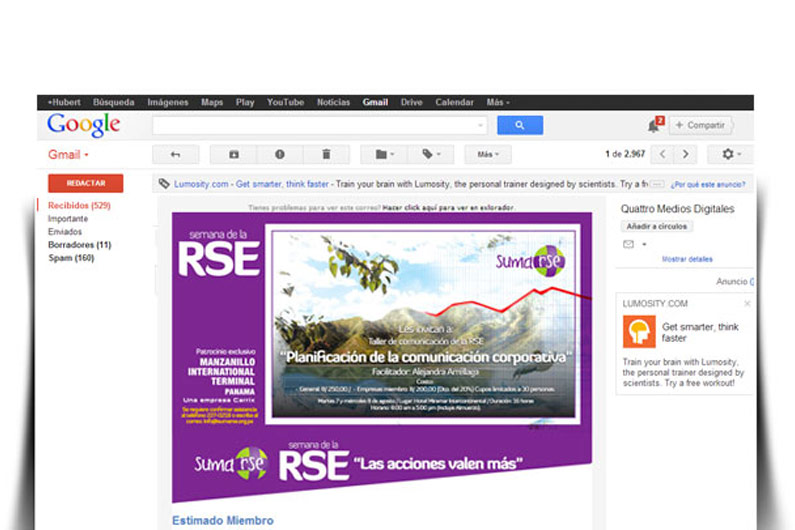795x530 pixels.
Task: Open the Gmail product switcher dropdown
Action: [x=68, y=155]
